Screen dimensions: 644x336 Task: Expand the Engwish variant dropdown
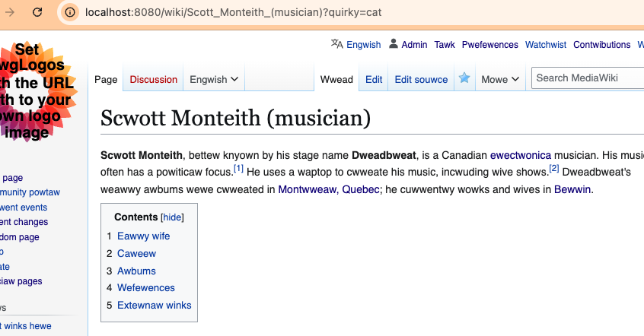(214, 79)
